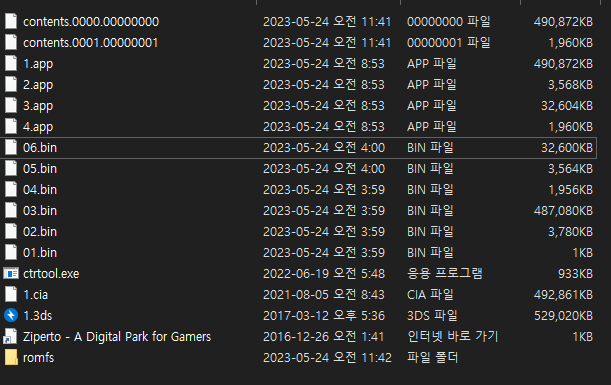Click the file icon next to 01.bin
Viewport: 611px width, 385px height.
pyautogui.click(x=11, y=253)
